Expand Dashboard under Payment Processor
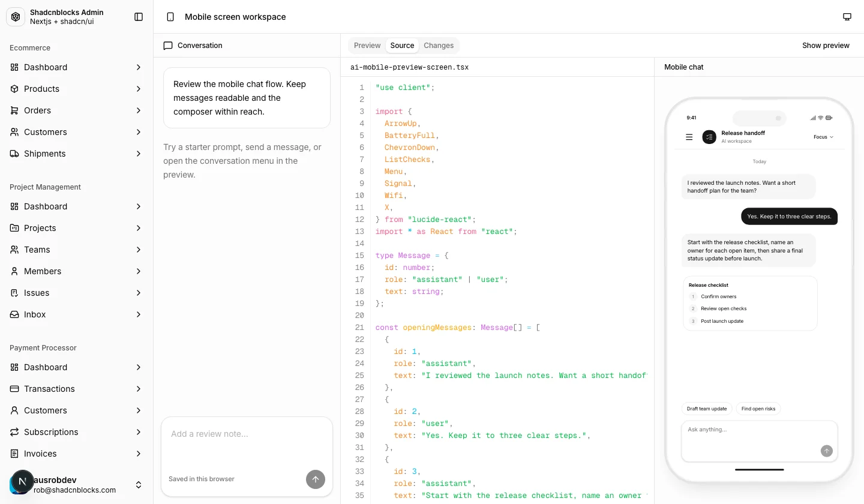Image resolution: width=864 pixels, height=504 pixels. coord(139,367)
